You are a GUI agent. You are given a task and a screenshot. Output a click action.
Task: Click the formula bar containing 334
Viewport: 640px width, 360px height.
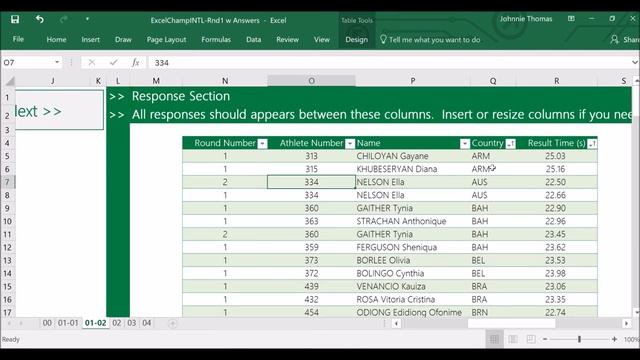[390, 62]
